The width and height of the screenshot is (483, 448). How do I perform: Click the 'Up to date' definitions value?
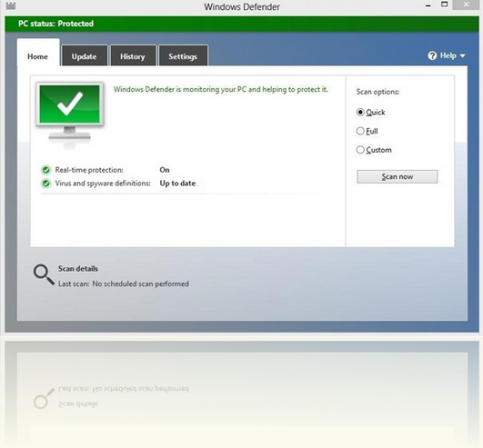(x=177, y=184)
